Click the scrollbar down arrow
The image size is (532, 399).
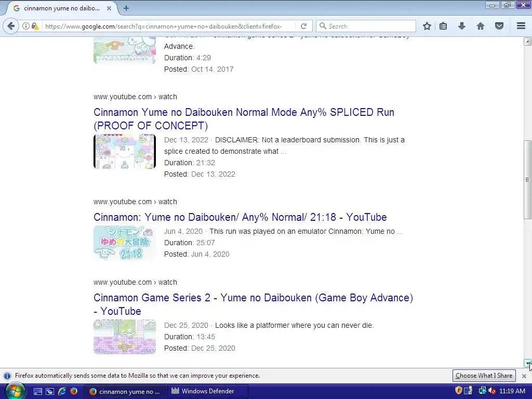[x=528, y=363]
